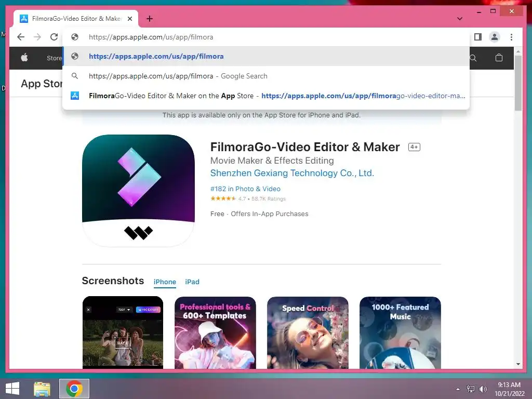Switch screenshots to the iPad tab
The width and height of the screenshot is (532, 399).
click(x=192, y=282)
